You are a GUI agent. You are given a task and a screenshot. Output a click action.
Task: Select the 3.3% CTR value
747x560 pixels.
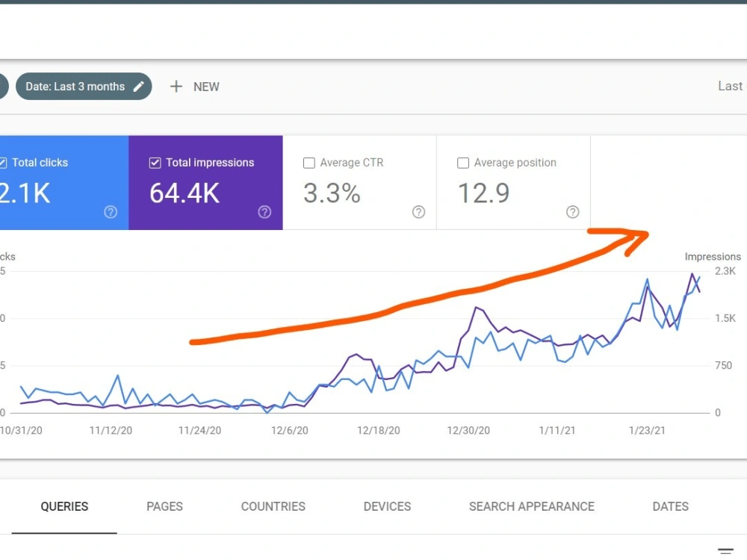[332, 193]
